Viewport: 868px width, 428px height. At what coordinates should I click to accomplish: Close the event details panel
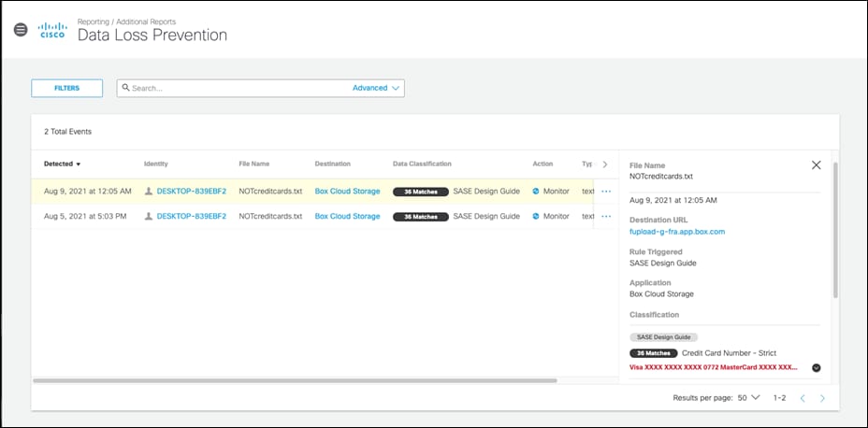816,164
